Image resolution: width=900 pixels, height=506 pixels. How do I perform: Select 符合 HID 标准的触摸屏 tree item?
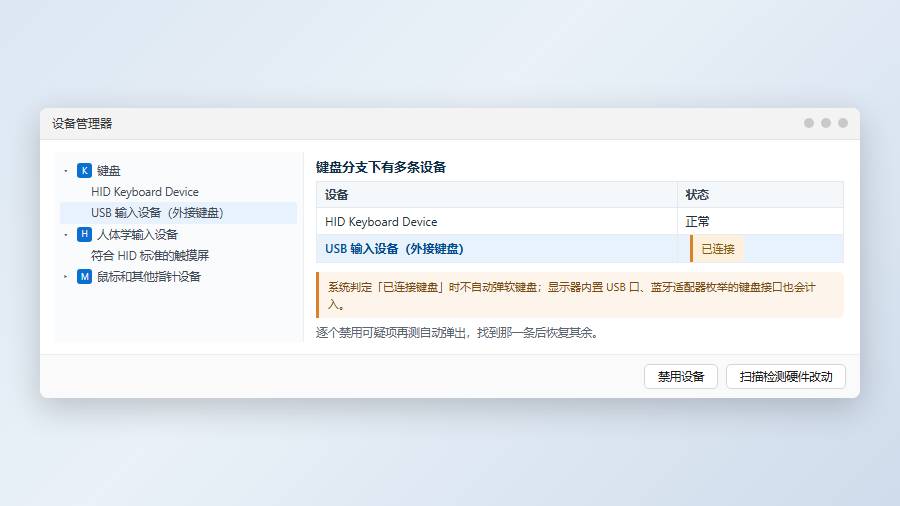point(150,255)
